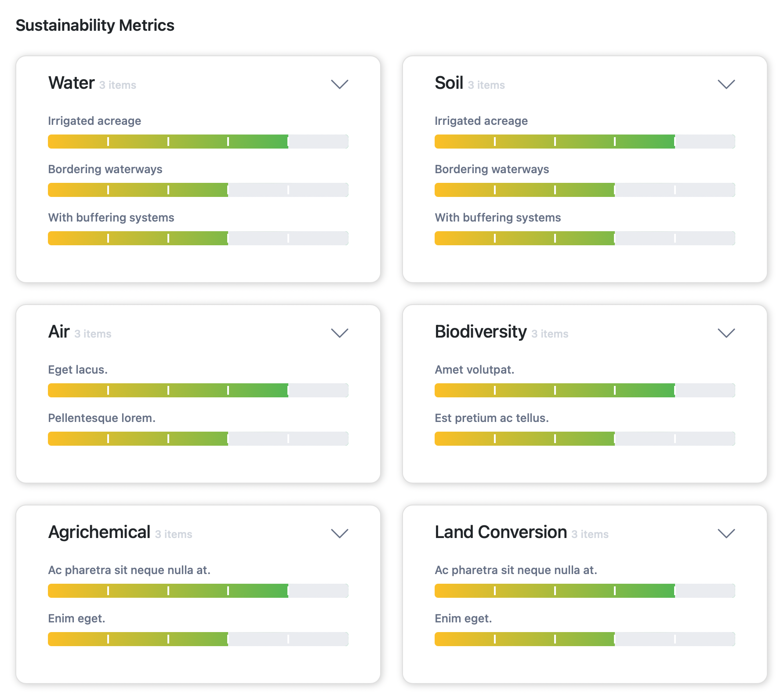
Task: Click Land Conversion's Ac pharetra label
Action: click(515, 570)
